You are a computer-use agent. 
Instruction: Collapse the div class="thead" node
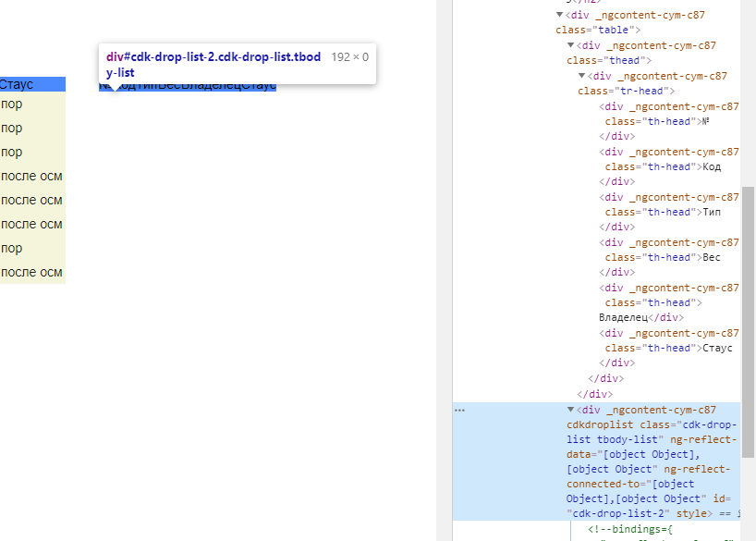coord(570,45)
